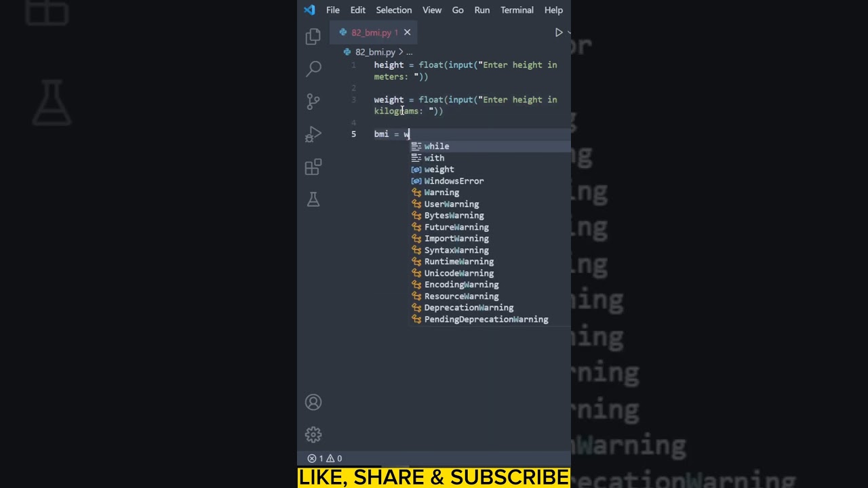Open the Accounts menu icon
Viewport: 868px width, 488px height.
tap(313, 402)
